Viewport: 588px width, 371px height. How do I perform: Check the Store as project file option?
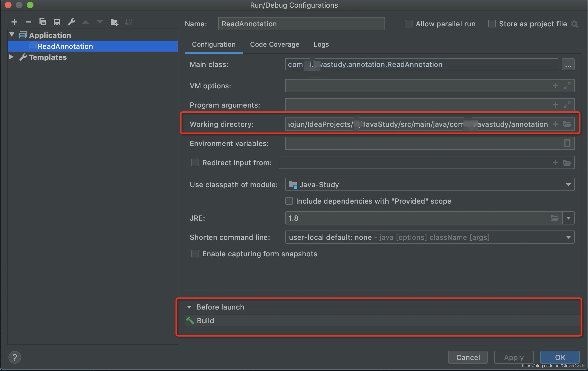[492, 24]
